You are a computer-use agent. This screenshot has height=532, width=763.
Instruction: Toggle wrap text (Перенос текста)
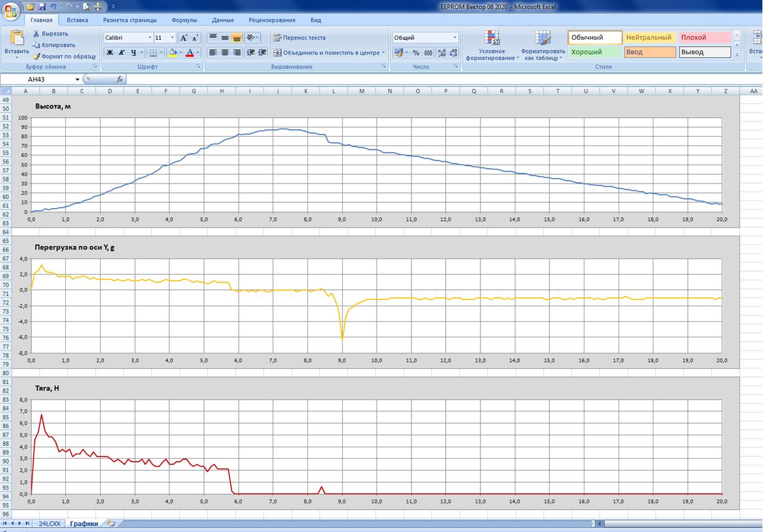(299, 38)
